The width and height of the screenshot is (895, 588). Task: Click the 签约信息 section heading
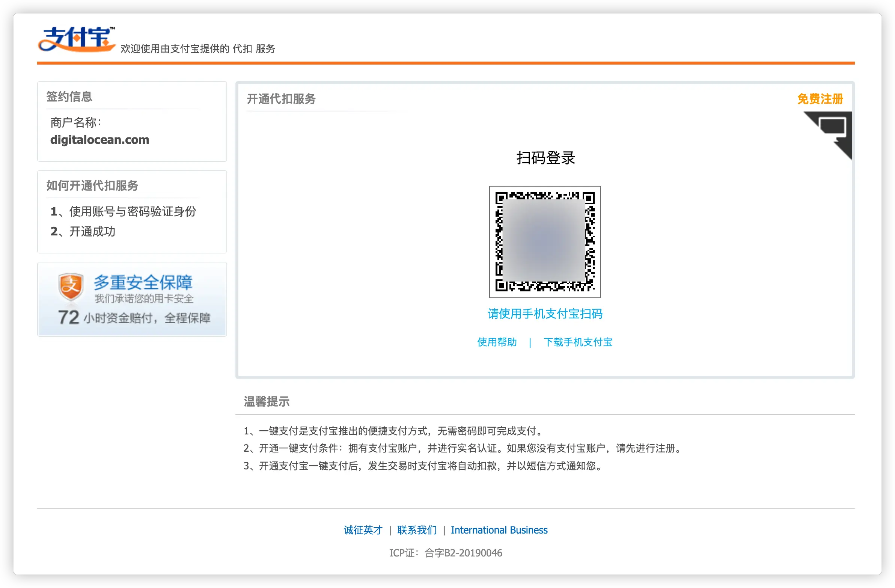click(69, 96)
